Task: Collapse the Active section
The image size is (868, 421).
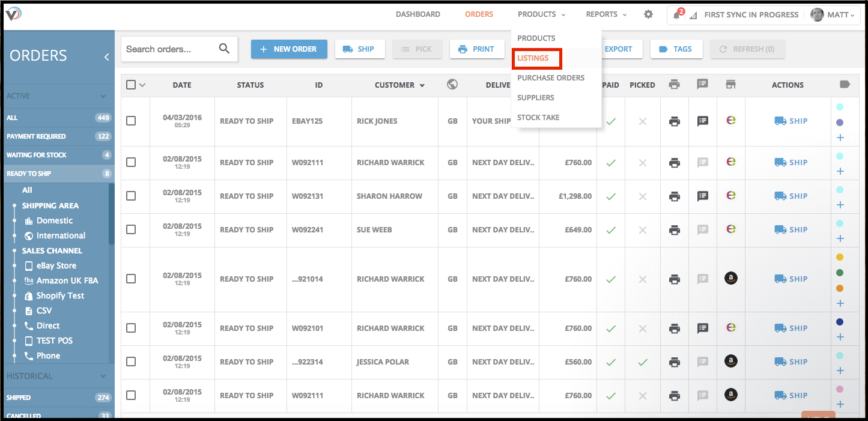Action: tap(103, 96)
